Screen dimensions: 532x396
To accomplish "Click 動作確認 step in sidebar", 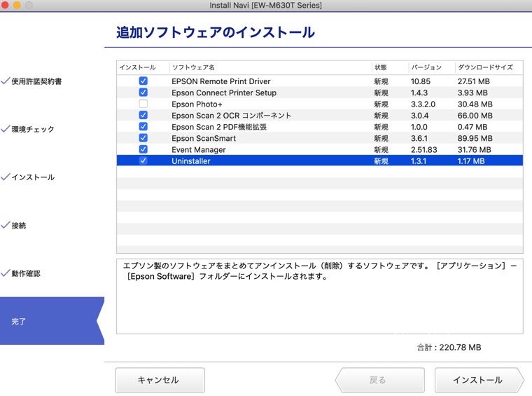I will coord(26,273).
